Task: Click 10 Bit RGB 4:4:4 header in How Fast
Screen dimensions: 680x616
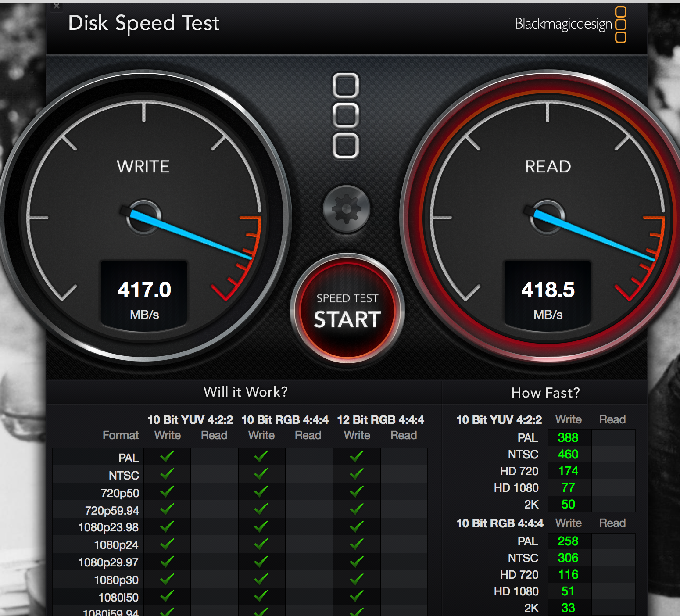Action: (x=500, y=523)
